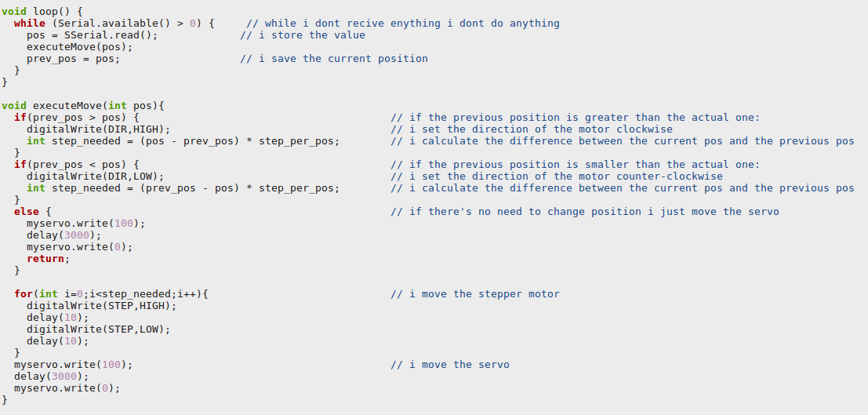Click the first 'delay(3000);' inside else block
The image size is (868, 415).
(x=57, y=235)
